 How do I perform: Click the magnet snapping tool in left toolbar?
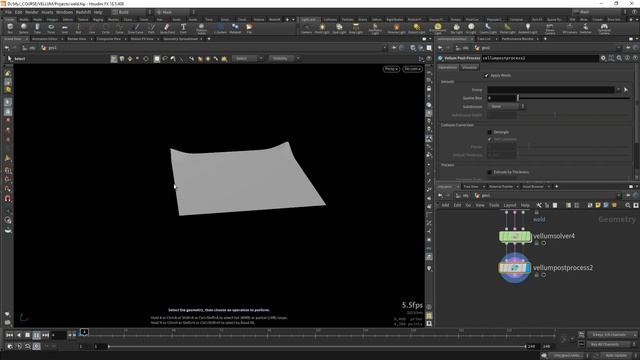pyautogui.click(x=8, y=199)
